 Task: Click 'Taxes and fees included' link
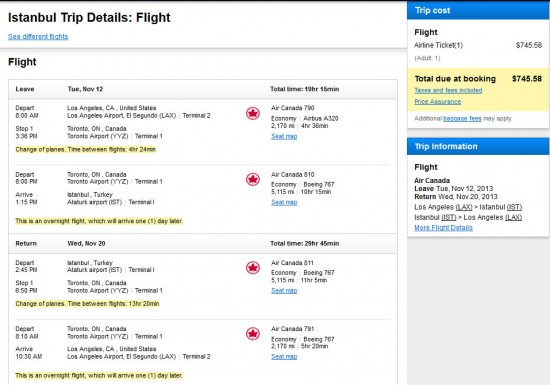tap(448, 90)
